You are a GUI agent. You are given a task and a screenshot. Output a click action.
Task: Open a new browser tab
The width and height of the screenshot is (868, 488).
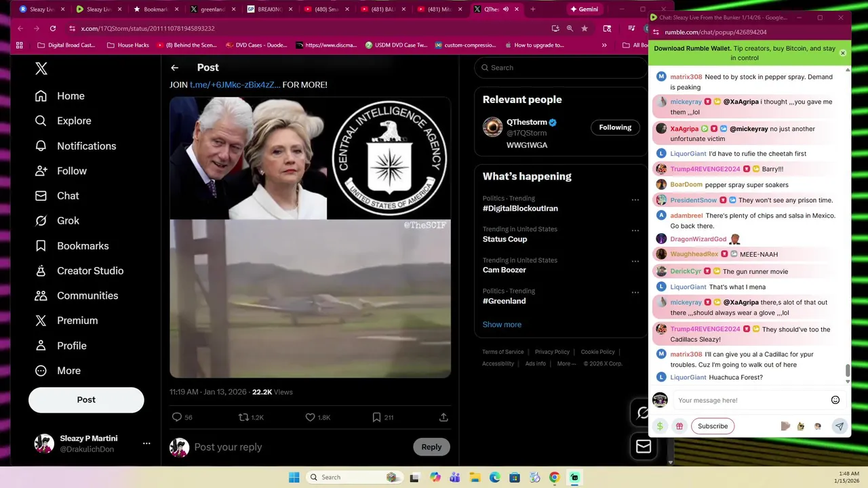[x=532, y=9]
